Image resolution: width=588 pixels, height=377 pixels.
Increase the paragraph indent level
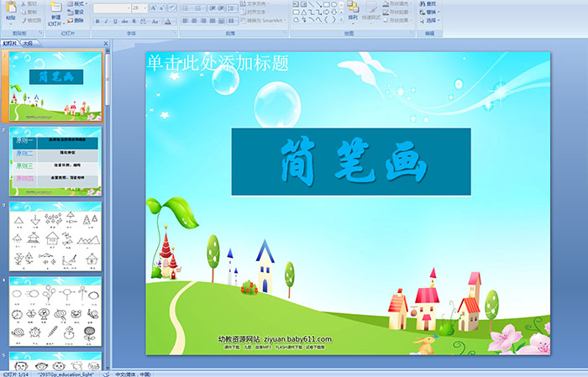(x=221, y=8)
